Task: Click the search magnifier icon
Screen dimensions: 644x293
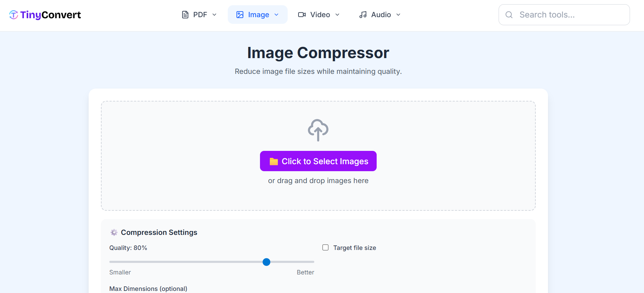Action: tap(509, 15)
